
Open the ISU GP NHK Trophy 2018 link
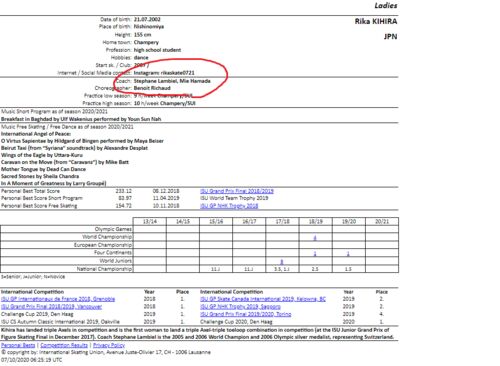click(x=229, y=206)
